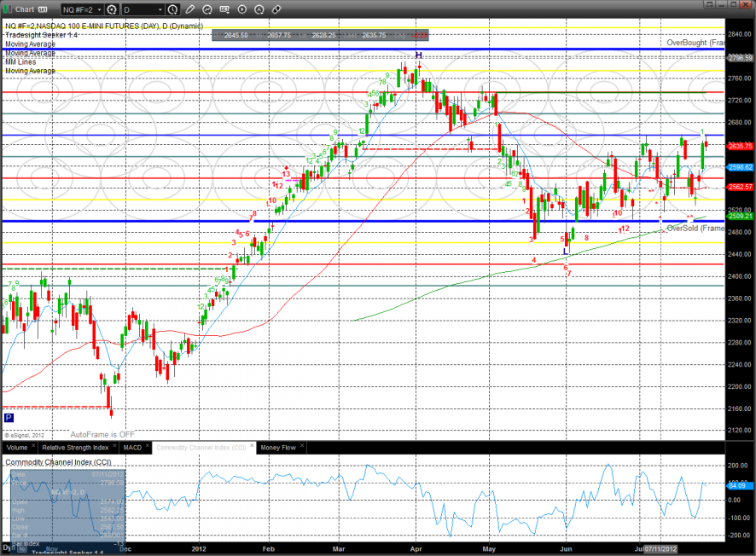Switch to the MACD tab
This screenshot has height=556, width=756.
132,447
